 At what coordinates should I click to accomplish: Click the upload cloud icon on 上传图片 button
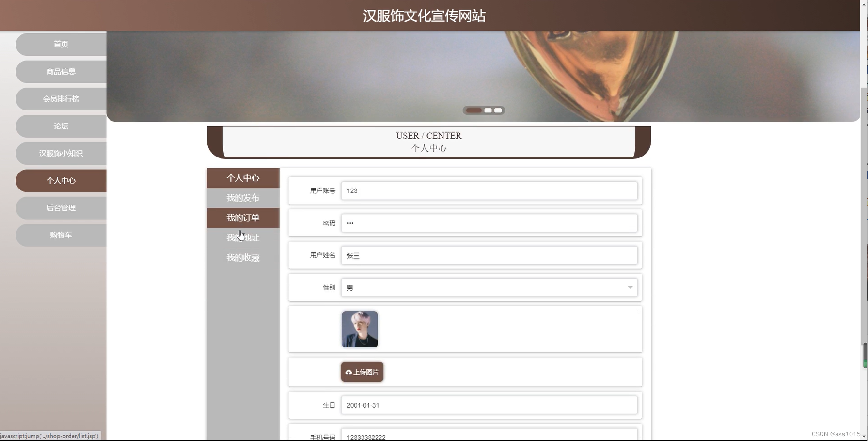click(x=349, y=372)
